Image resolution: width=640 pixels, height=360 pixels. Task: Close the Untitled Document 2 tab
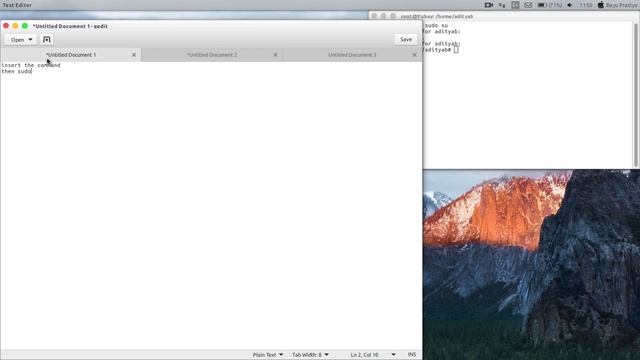pyautogui.click(x=276, y=55)
